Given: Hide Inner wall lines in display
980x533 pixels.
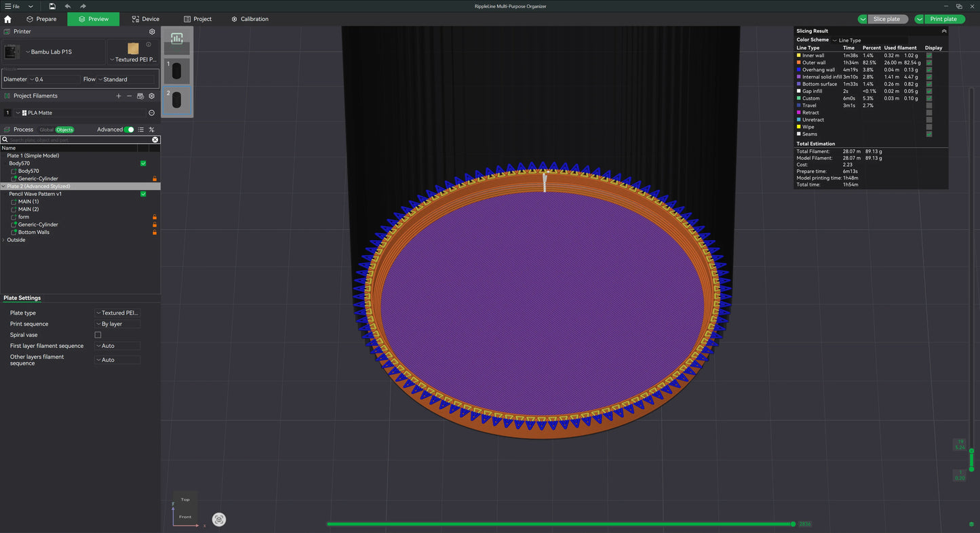Looking at the screenshot, I should click(929, 56).
